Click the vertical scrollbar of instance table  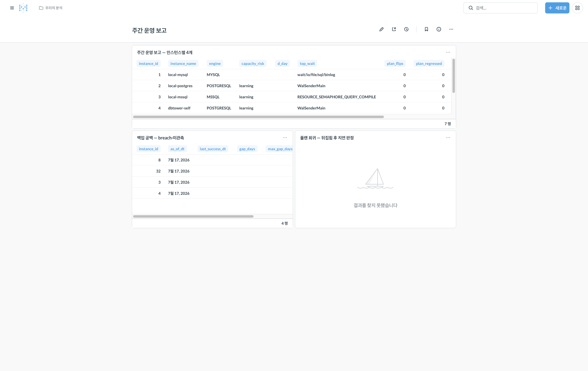coord(454,76)
